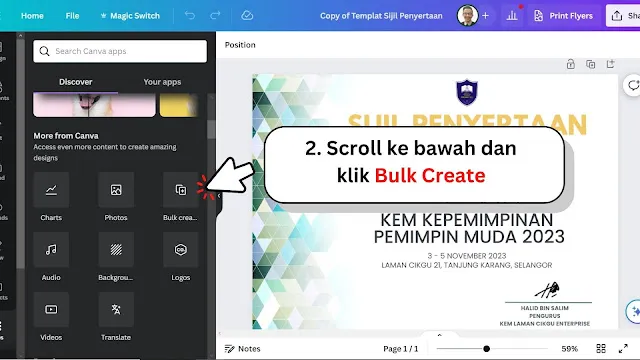Open the File menu

(72, 16)
